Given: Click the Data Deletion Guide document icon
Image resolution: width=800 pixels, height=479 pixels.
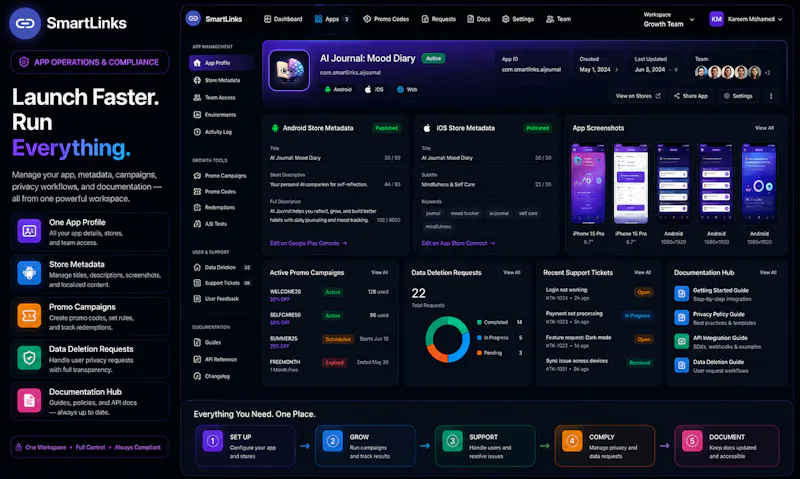Looking at the screenshot, I should point(682,365).
